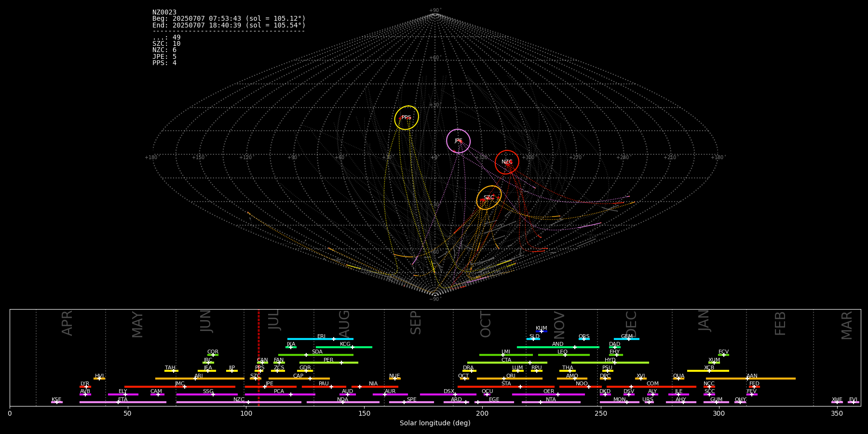Click the AUG month label
Screen dimensions: 868x434
[x=344, y=324]
